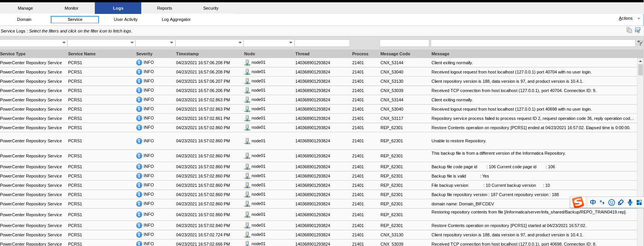Click the log table scrollbar up arrow

pyautogui.click(x=641, y=61)
